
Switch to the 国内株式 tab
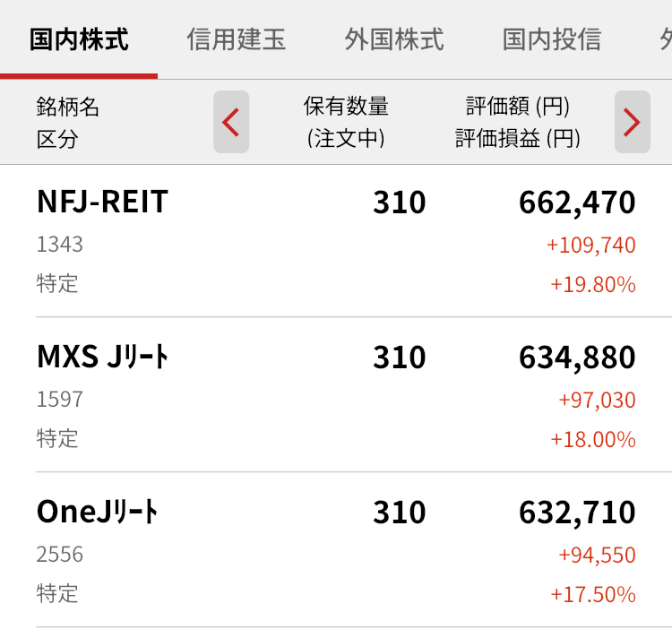(79, 39)
